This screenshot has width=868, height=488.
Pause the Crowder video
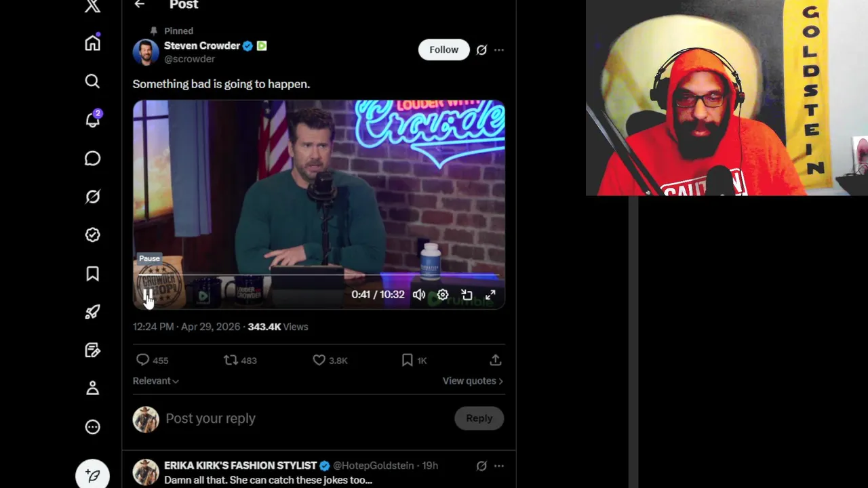pyautogui.click(x=148, y=295)
